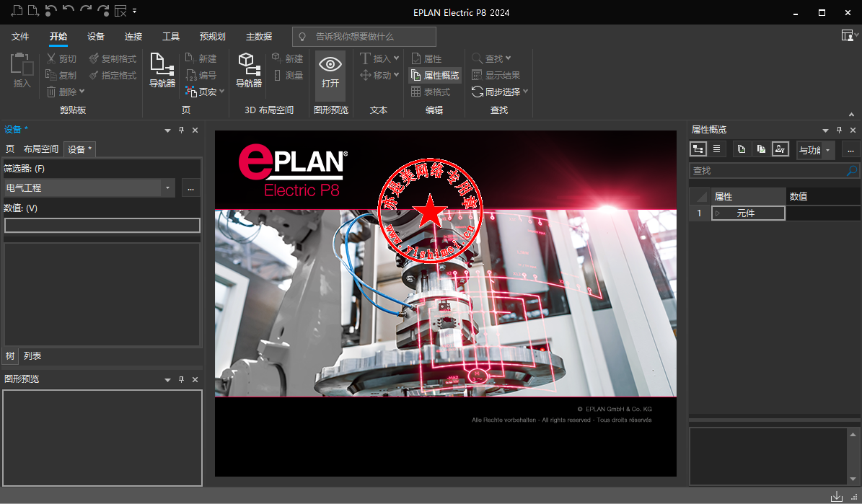Open the 查找 dropdown in the ribbon
Image resolution: width=862 pixels, height=504 pixels.
[x=508, y=58]
